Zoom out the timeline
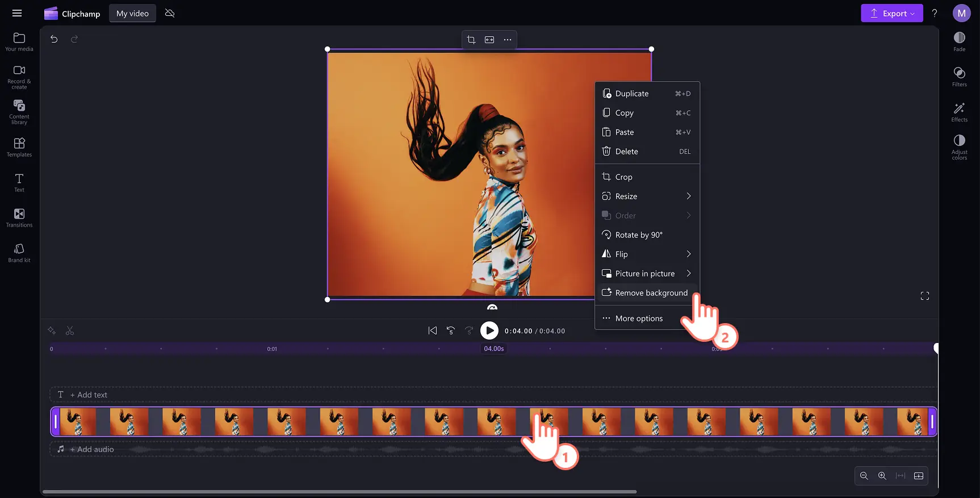This screenshot has height=498, width=980. pos(864,476)
